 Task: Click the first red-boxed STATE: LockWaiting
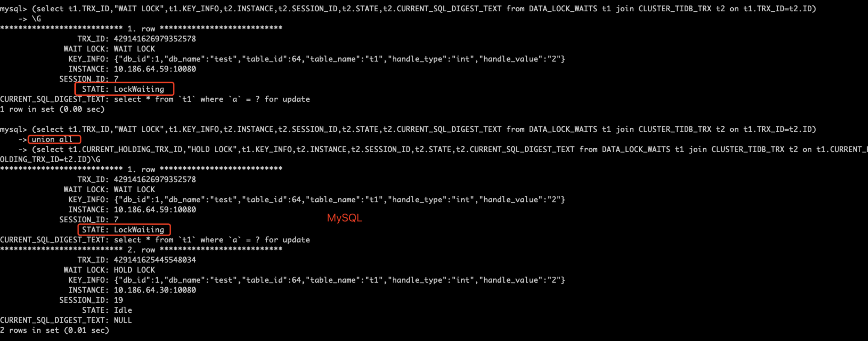pos(123,89)
